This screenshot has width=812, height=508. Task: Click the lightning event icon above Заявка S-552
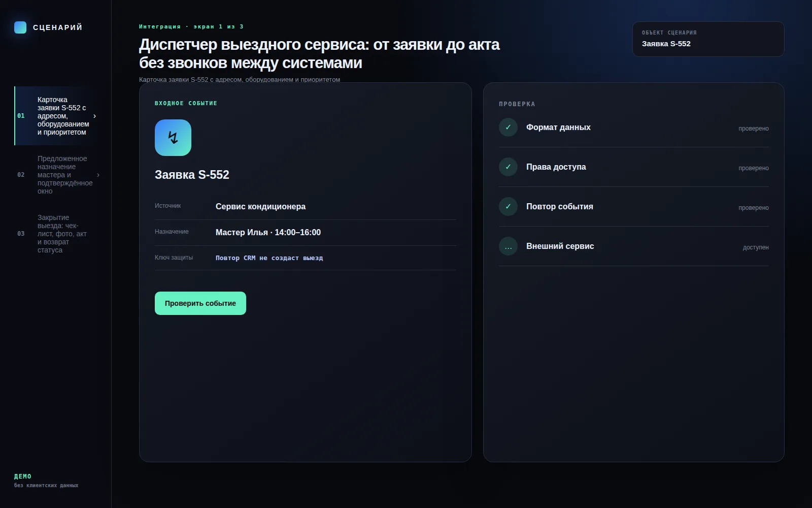tap(173, 138)
